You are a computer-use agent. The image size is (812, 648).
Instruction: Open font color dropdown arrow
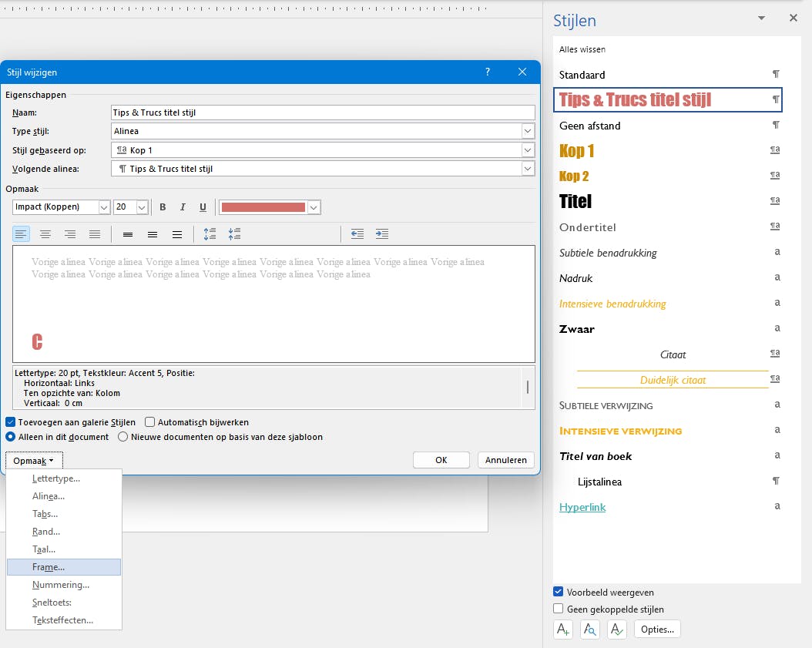coord(314,207)
